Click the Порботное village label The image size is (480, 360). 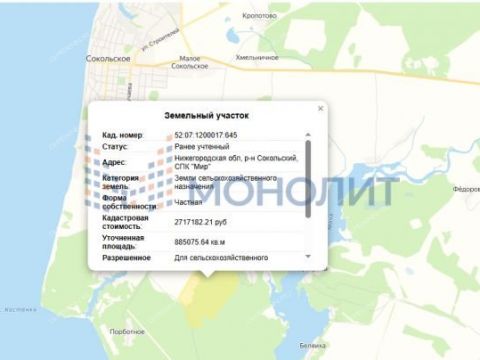(127, 332)
